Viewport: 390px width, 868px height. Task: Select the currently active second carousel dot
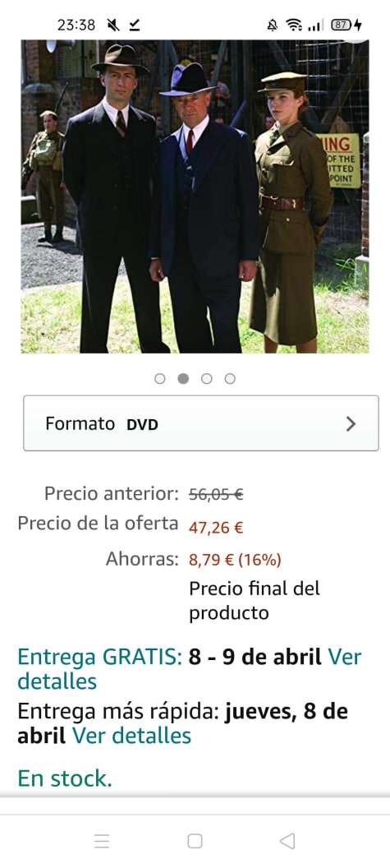[183, 379]
